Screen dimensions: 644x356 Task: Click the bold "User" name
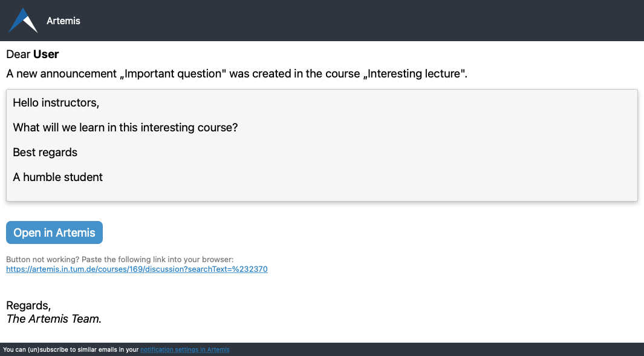[x=46, y=54]
